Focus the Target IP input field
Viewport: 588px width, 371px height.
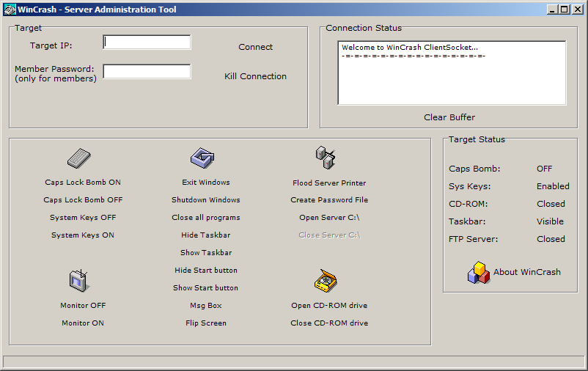tap(147, 43)
